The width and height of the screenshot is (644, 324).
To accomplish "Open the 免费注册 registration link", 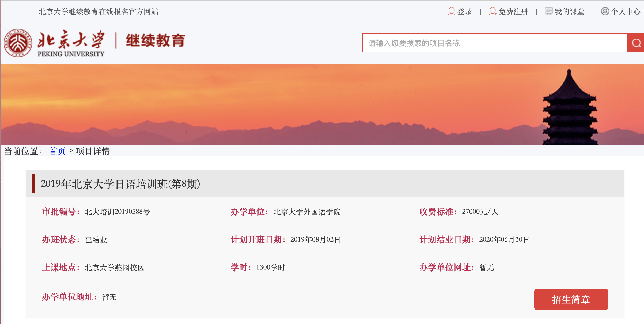I will [x=513, y=12].
